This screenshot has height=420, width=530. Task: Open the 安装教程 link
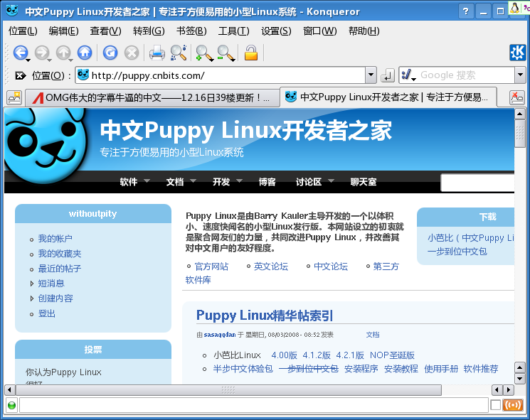[401, 369]
